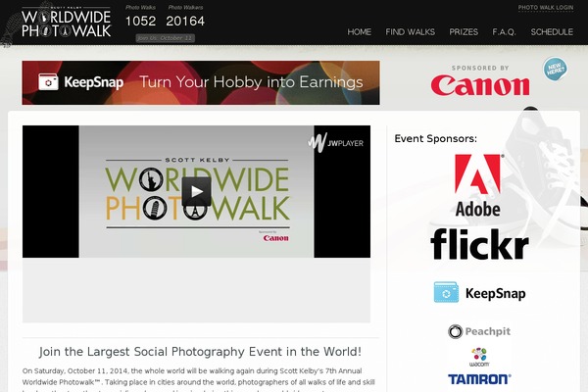Open the Adobe sponsor logo
The image size is (588, 392).
[x=478, y=185]
